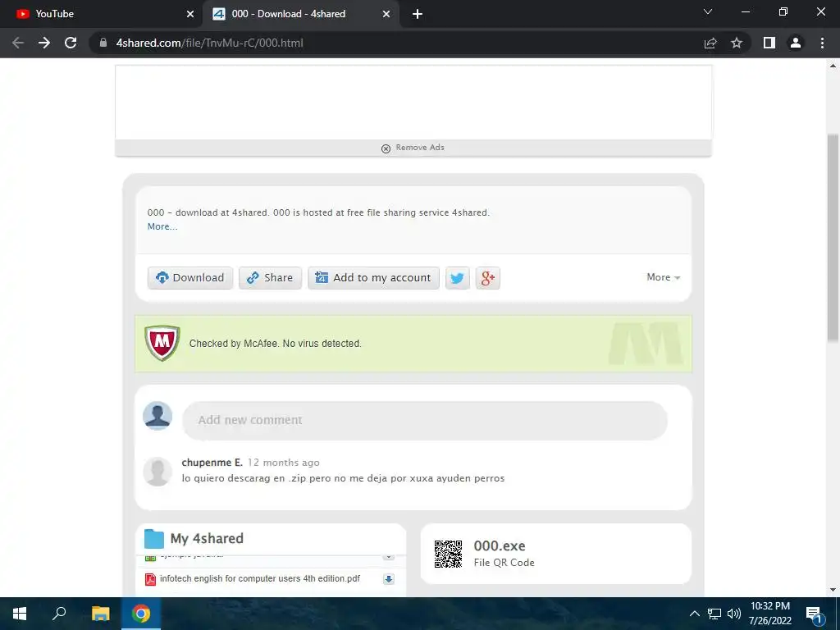The width and height of the screenshot is (840, 630).
Task: Open the notification center icon
Action: click(815, 614)
